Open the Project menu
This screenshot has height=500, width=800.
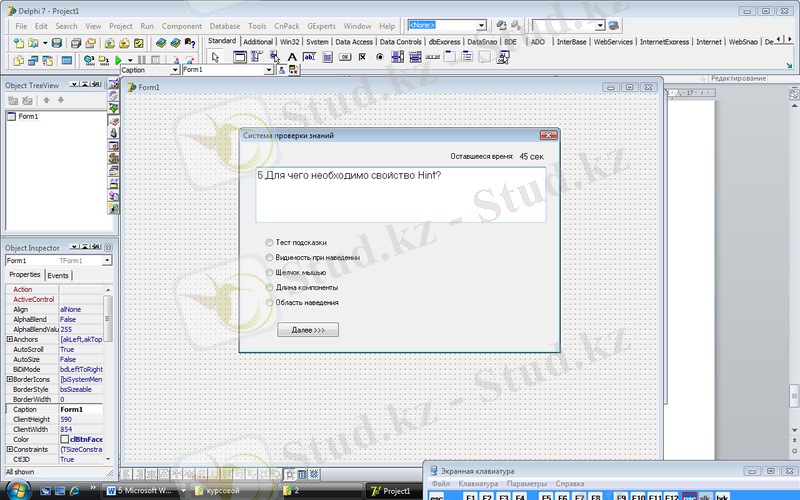pos(120,26)
